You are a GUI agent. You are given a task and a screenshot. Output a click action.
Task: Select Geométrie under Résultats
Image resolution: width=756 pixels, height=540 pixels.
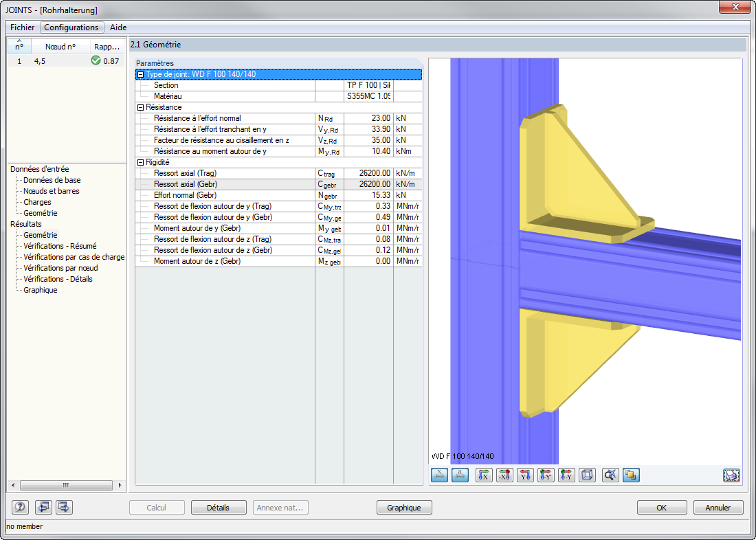tap(40, 235)
